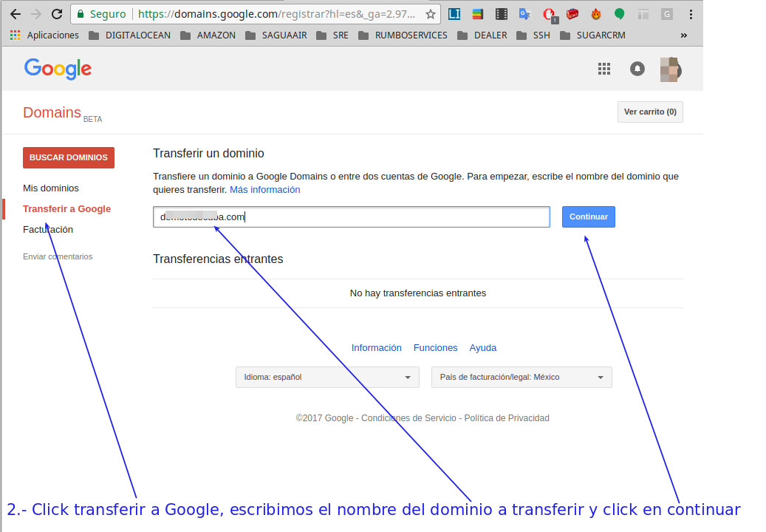This screenshot has height=532, width=766.
Task: Open the SAGUAAIR bookmark folder
Action: pyautogui.click(x=276, y=35)
